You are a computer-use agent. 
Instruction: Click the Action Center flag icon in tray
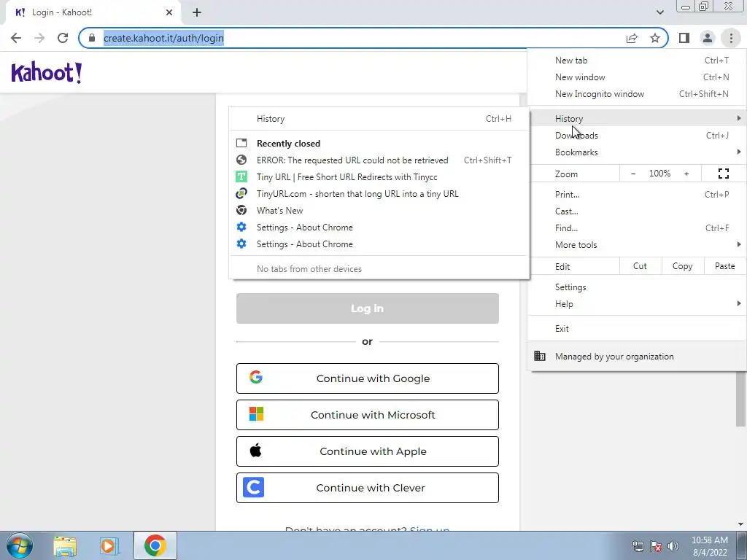pos(656,546)
